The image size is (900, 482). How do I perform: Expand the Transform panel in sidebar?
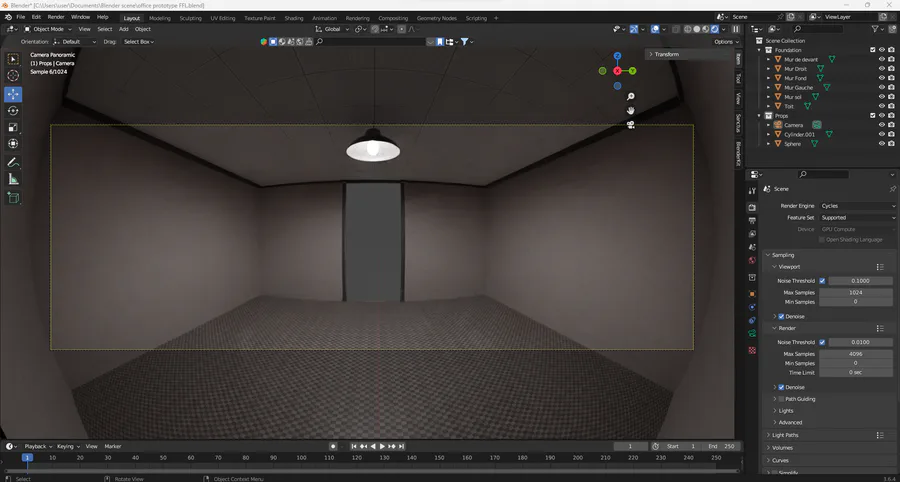click(x=651, y=55)
